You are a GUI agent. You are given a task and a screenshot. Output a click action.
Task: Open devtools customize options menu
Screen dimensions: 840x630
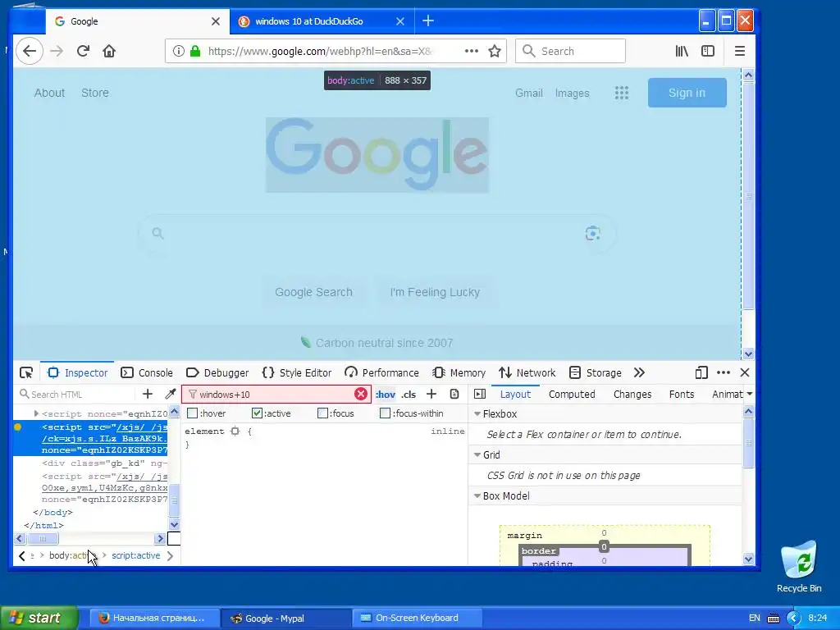pyautogui.click(x=724, y=373)
